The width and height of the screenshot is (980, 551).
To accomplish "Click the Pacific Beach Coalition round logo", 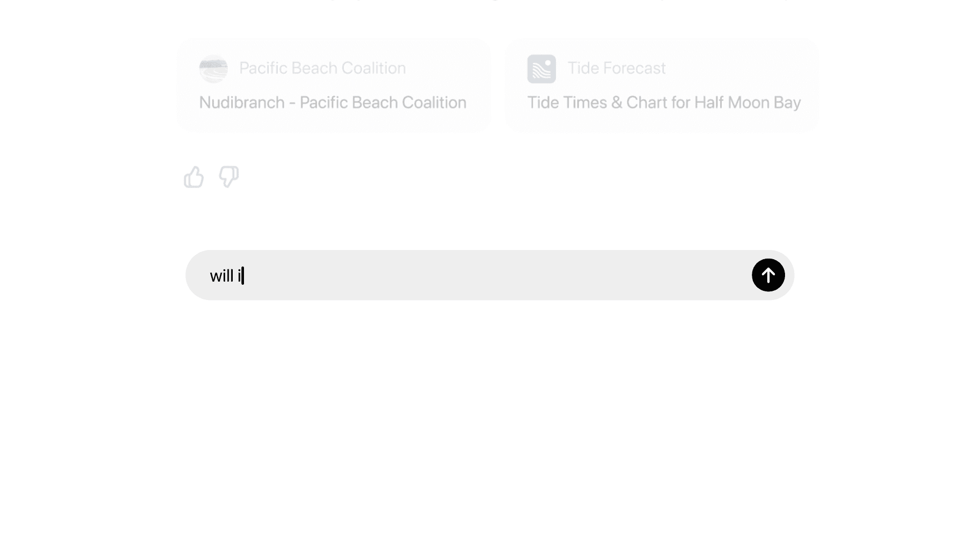I will 213,68.
